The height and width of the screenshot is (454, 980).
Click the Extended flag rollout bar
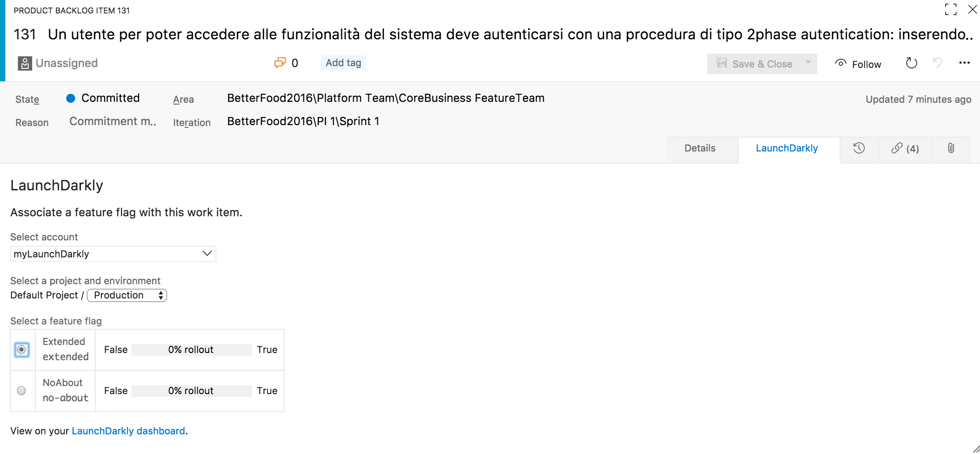point(191,350)
